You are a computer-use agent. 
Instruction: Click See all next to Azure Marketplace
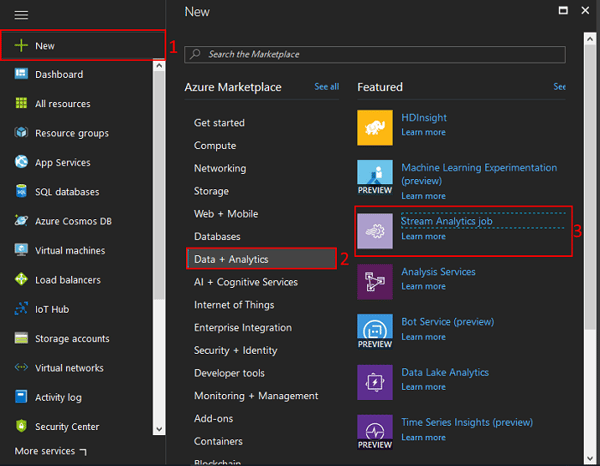(326, 87)
